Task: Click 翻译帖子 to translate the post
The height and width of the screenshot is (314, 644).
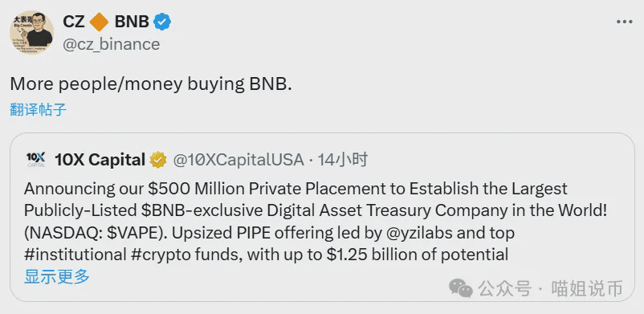Action: [39, 110]
